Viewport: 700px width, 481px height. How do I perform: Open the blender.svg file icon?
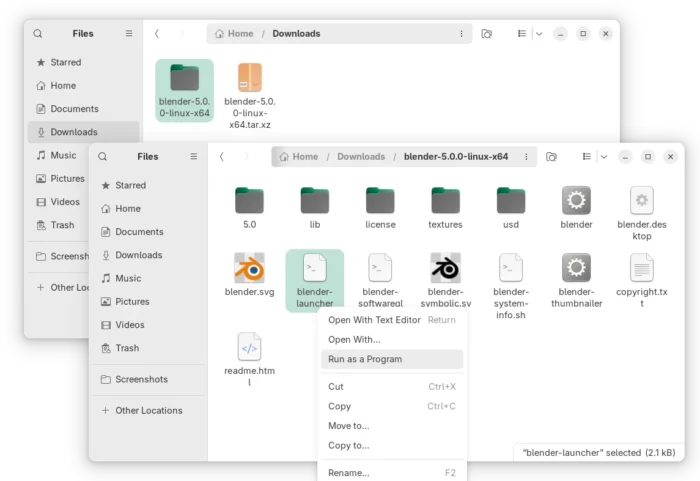(x=249, y=268)
